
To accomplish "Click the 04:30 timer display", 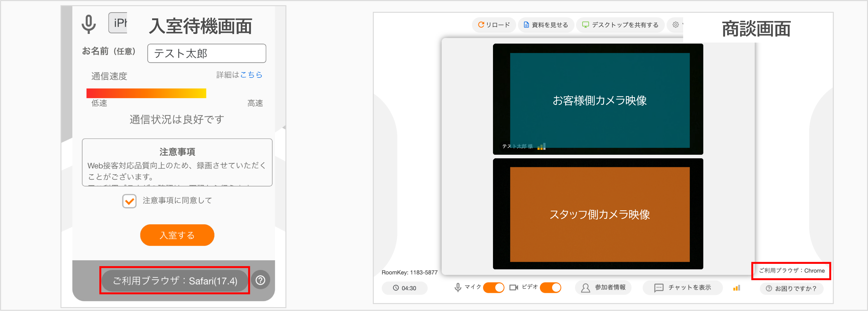I will click(404, 288).
